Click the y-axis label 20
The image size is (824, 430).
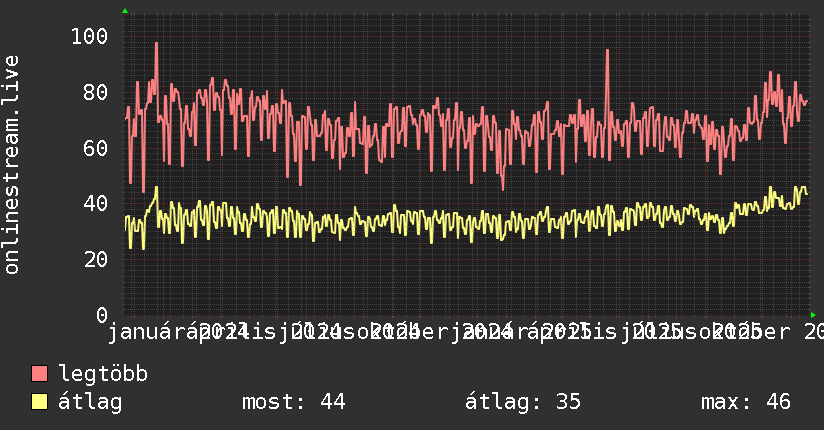[96, 259]
